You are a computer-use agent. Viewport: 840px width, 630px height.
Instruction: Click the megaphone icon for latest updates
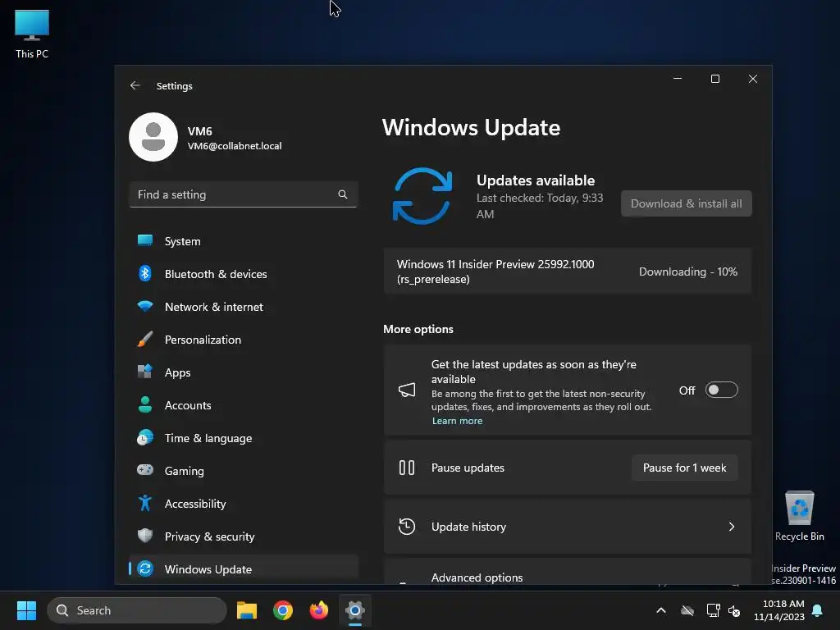pos(407,390)
